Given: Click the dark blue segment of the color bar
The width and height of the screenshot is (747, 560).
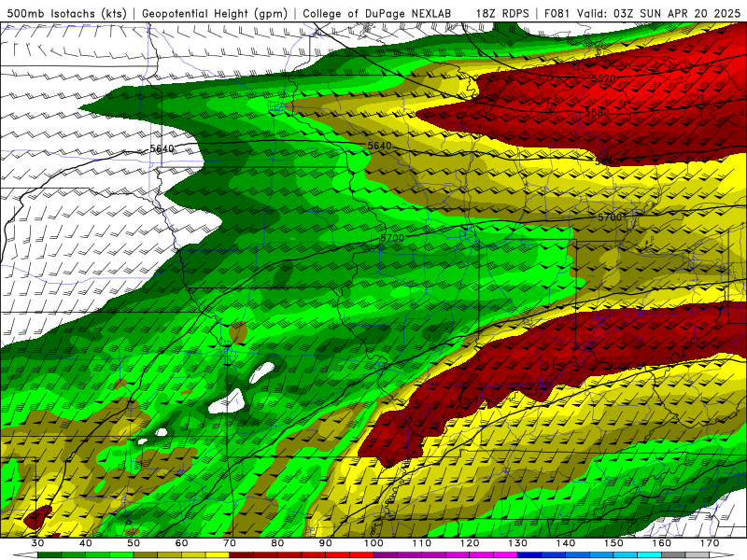Looking at the screenshot, I should (x=529, y=554).
